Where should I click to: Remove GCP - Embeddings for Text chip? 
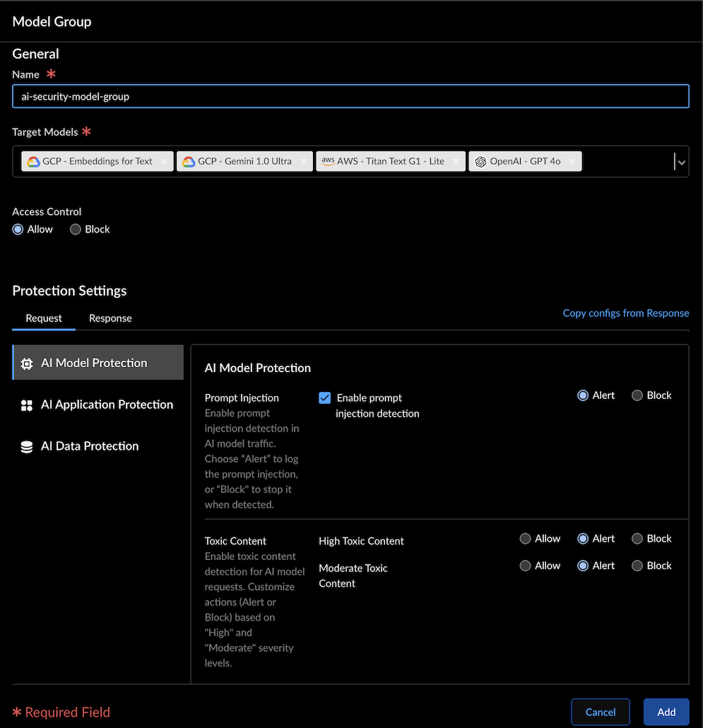(x=164, y=162)
